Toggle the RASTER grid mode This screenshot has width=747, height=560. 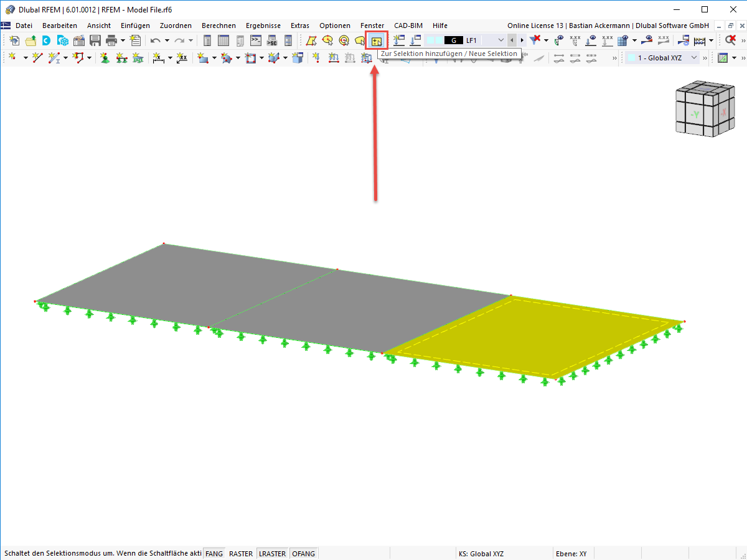(241, 553)
